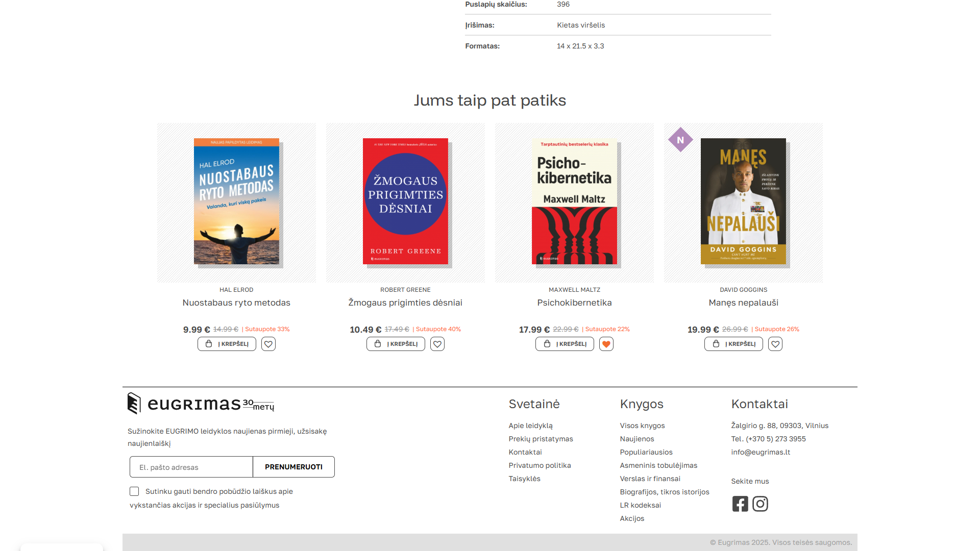Open Verslas ir finansai category
Screen dimensions: 980x551
click(650, 479)
